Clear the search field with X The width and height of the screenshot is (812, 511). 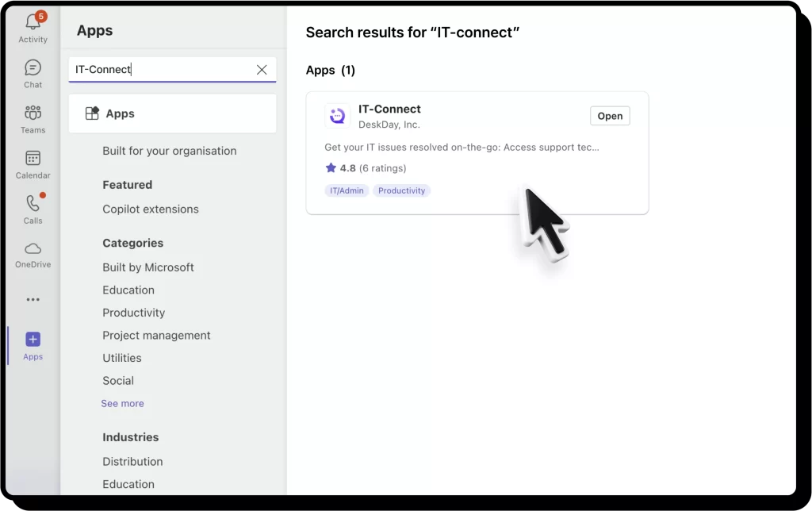click(262, 70)
